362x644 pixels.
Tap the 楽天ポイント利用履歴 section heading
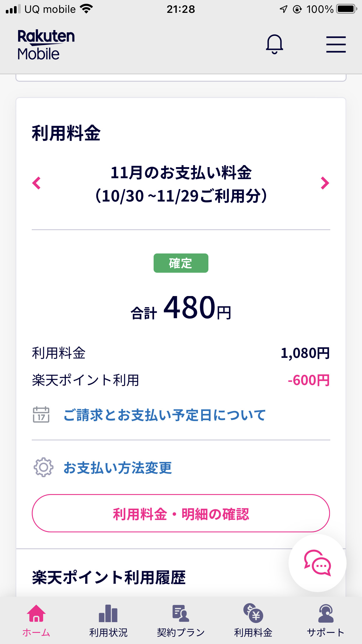click(x=109, y=577)
